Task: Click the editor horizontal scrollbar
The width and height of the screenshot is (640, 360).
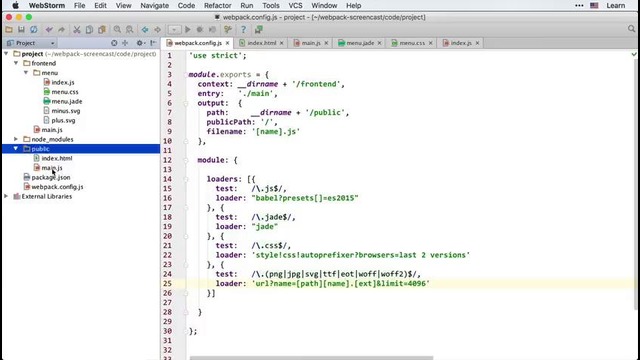Action: coord(311,358)
